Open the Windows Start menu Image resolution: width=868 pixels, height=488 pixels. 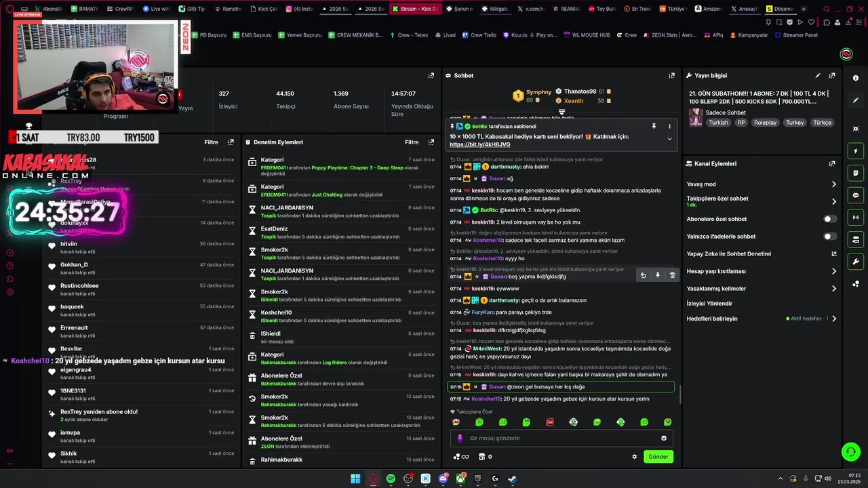355,479
